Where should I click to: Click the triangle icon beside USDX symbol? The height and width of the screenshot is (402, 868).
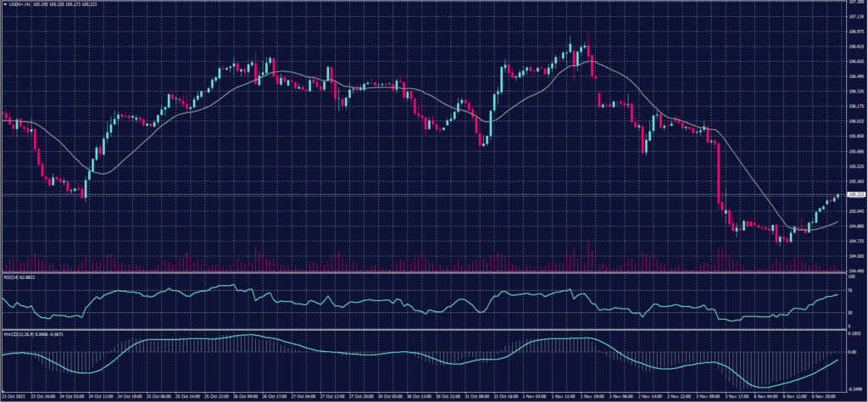click(5, 5)
